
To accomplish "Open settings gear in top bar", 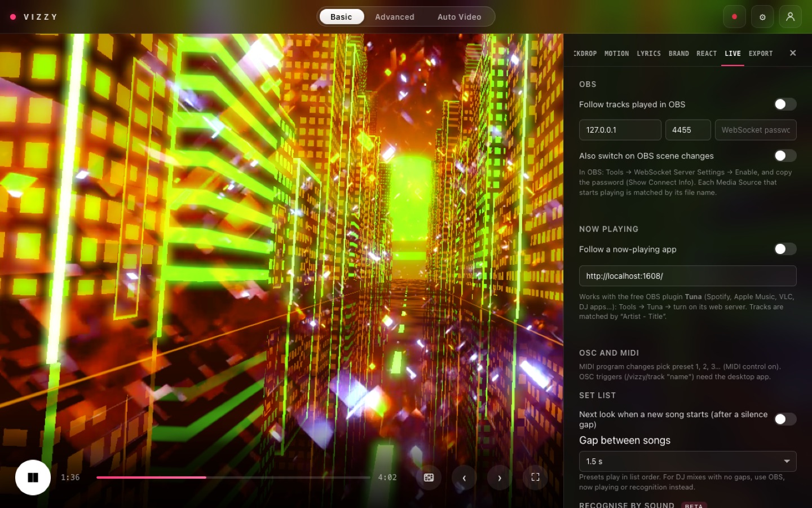I will pyautogui.click(x=762, y=17).
